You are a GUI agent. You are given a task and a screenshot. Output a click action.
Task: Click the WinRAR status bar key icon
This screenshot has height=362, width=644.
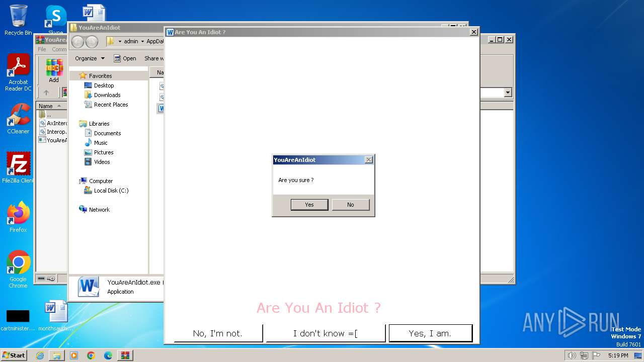coord(51,279)
